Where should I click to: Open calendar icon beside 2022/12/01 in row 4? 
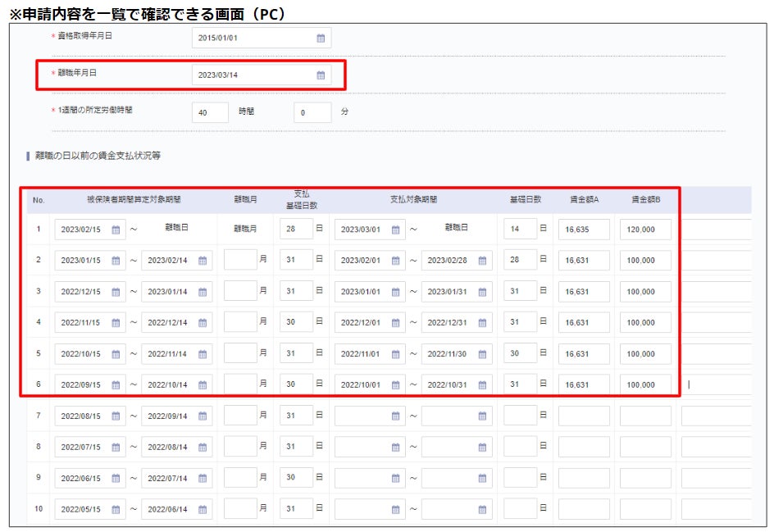[396, 323]
